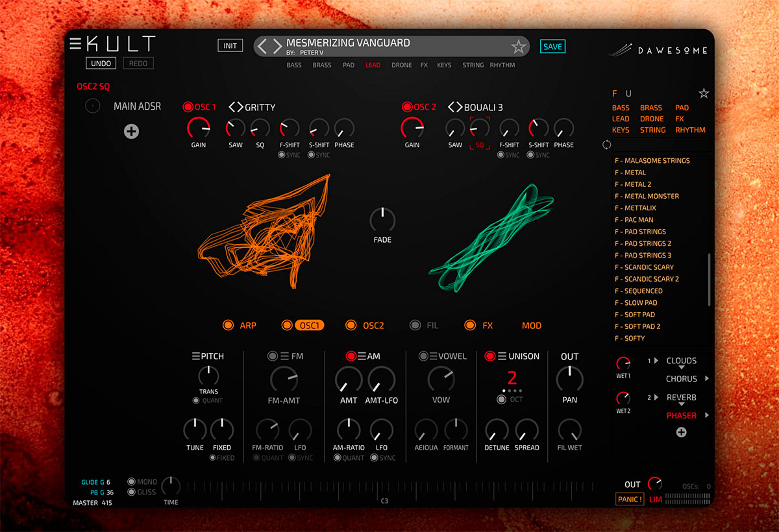779x532 pixels.
Task: Toggle QUANT under the TRANS knob
Action: coord(196,400)
